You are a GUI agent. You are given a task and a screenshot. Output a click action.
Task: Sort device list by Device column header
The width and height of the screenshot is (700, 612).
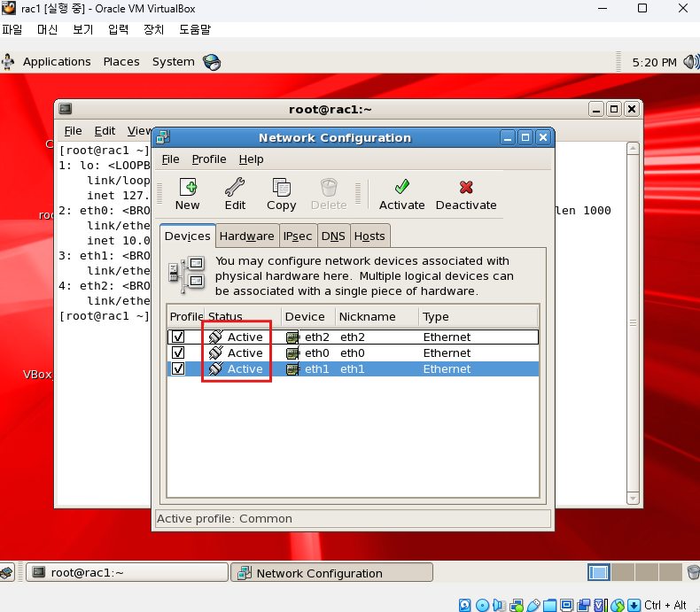308,317
